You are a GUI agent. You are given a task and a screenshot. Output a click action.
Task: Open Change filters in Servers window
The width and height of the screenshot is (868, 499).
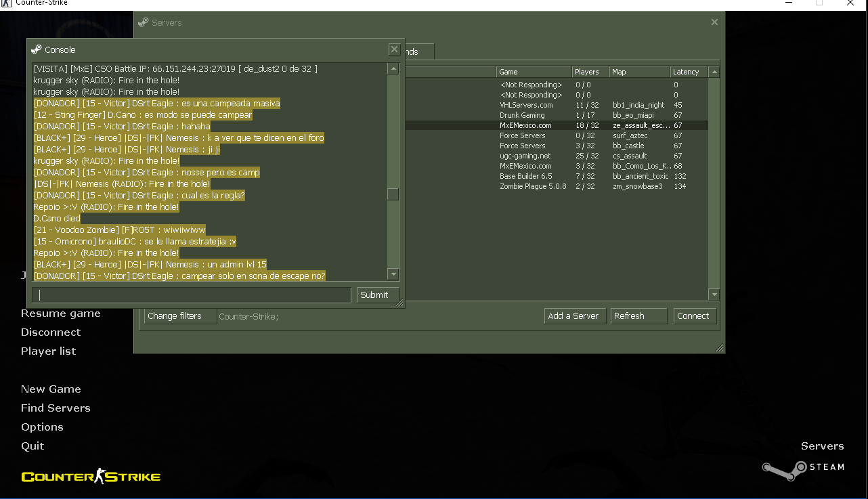click(x=179, y=316)
